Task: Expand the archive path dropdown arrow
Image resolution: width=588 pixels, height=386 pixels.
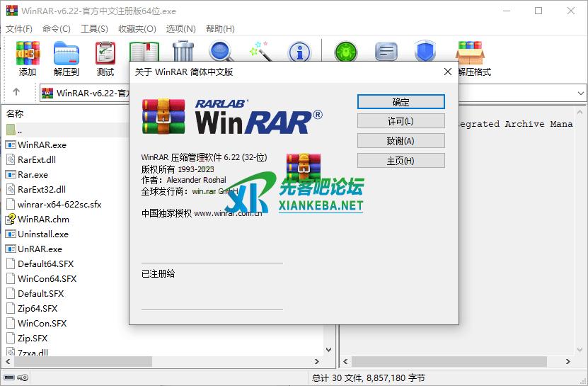Action: pos(581,93)
